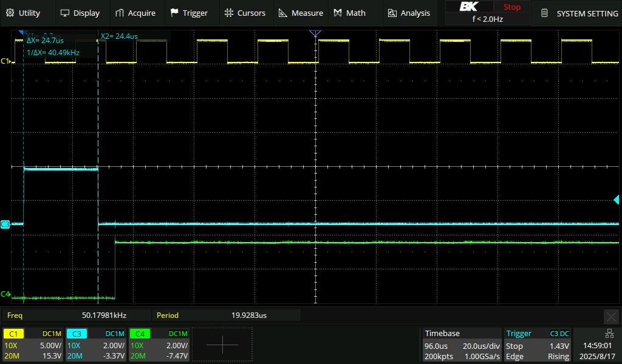Open the Display menu
The height and width of the screenshot is (364, 622).
click(80, 13)
